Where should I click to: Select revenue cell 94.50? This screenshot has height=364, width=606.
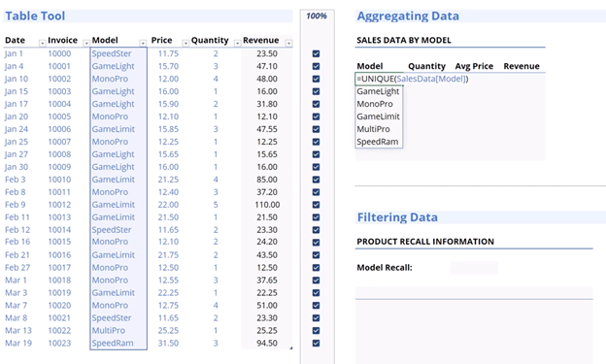[267, 344]
